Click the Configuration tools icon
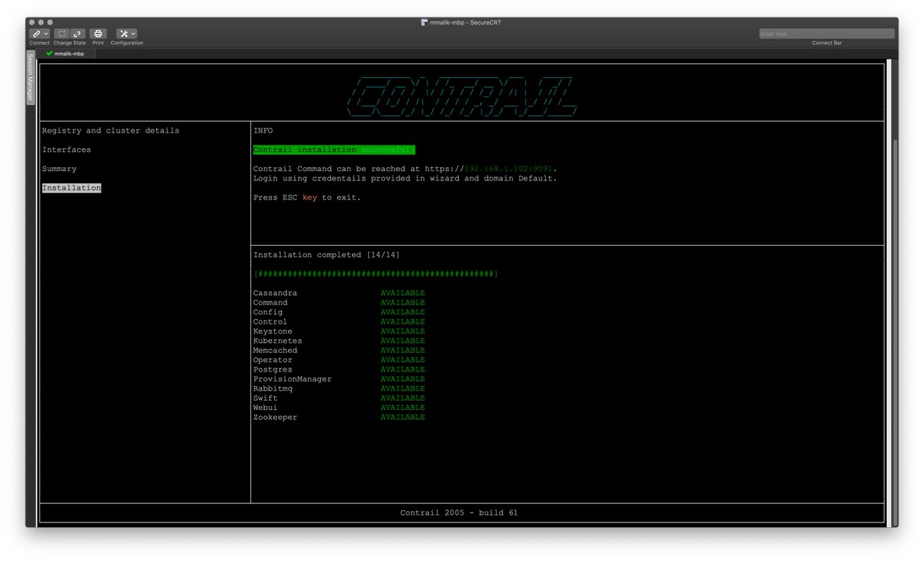The image size is (924, 561). [x=123, y=34]
